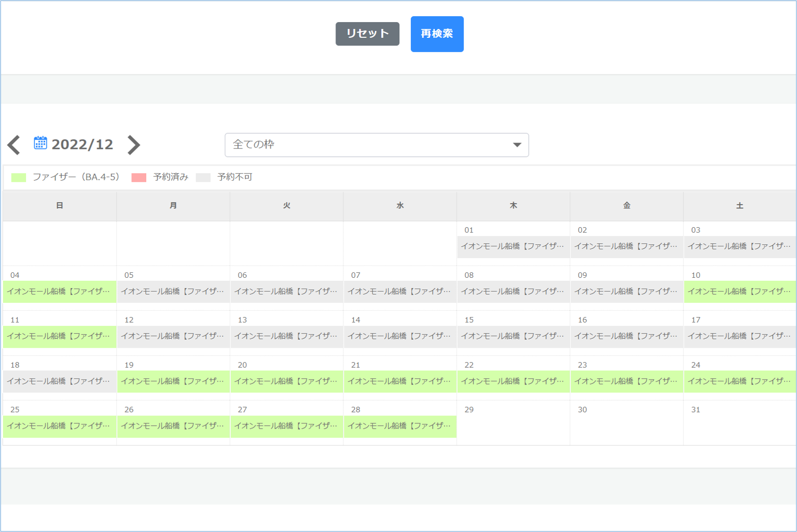Click the unavailable slot on December 09
The height and width of the screenshot is (532, 797).
coord(627,292)
